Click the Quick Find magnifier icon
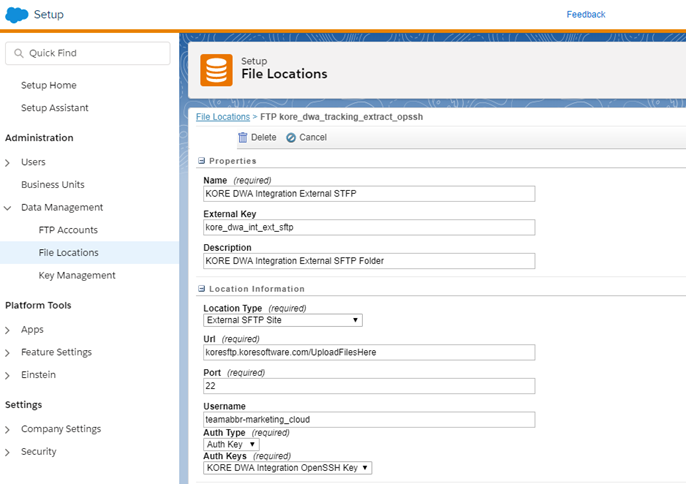 [18, 53]
